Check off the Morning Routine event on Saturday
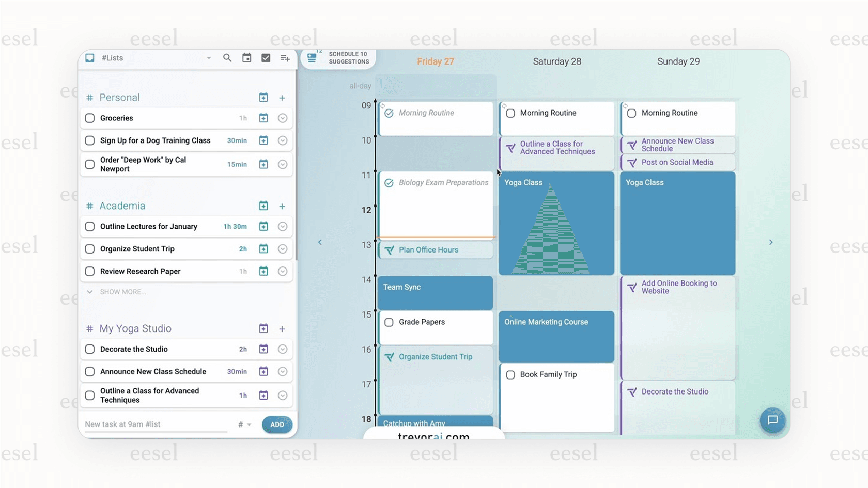Viewport: 868px width, 488px height. coord(511,113)
